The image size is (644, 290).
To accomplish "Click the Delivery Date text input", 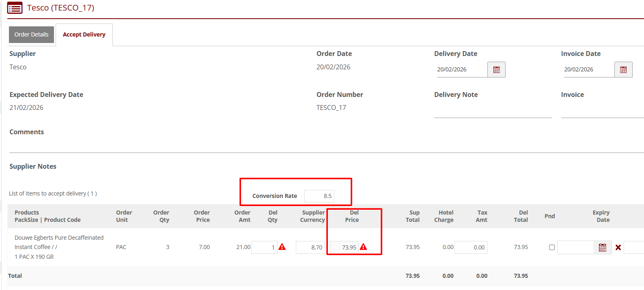I will [x=461, y=70].
